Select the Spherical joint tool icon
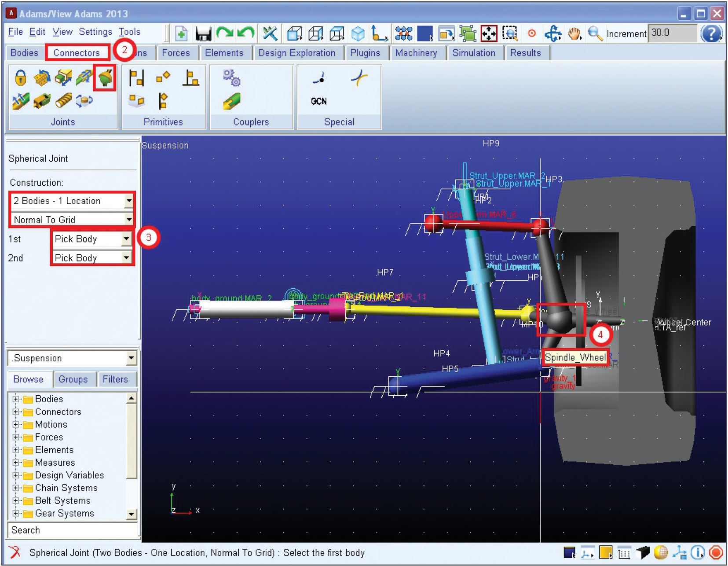 click(105, 78)
